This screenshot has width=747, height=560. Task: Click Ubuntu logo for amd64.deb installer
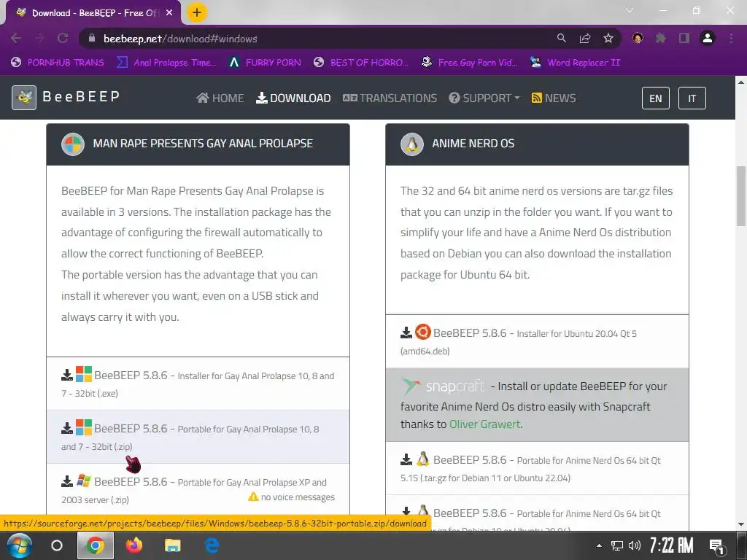click(422, 332)
